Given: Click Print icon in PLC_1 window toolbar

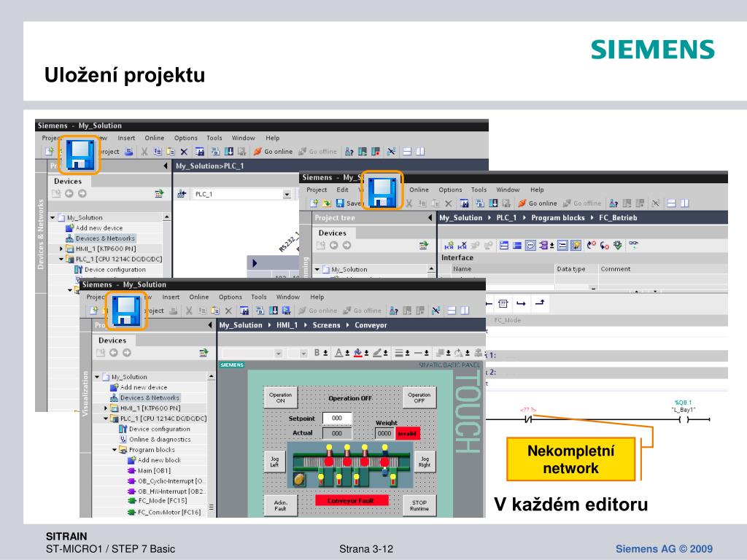Looking at the screenshot, I should (x=128, y=152).
